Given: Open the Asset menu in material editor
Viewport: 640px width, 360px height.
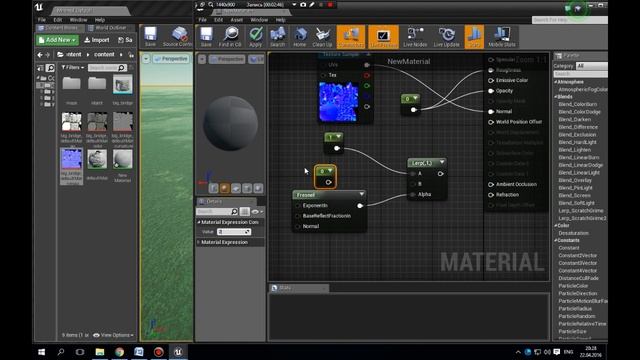Looking at the screenshot, I should (236, 20).
